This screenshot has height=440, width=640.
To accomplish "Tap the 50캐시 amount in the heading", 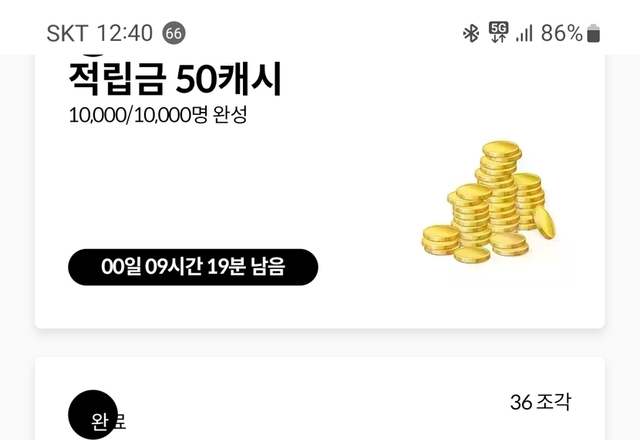I will [x=228, y=78].
